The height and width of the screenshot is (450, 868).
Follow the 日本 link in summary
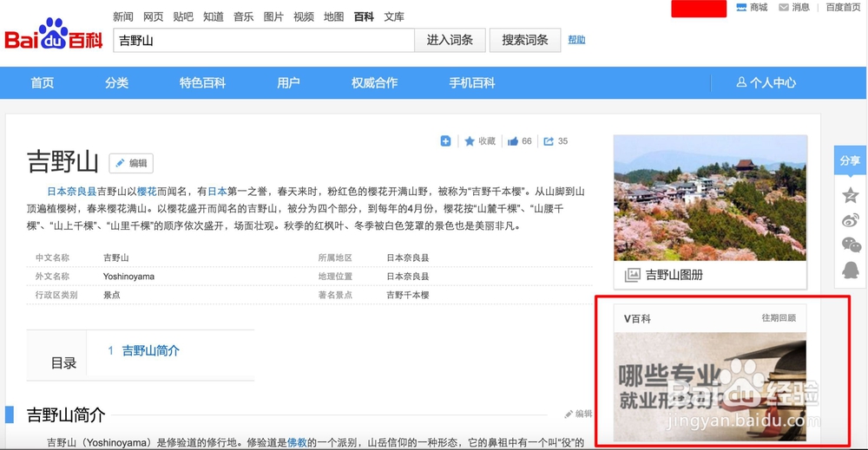[x=217, y=192]
